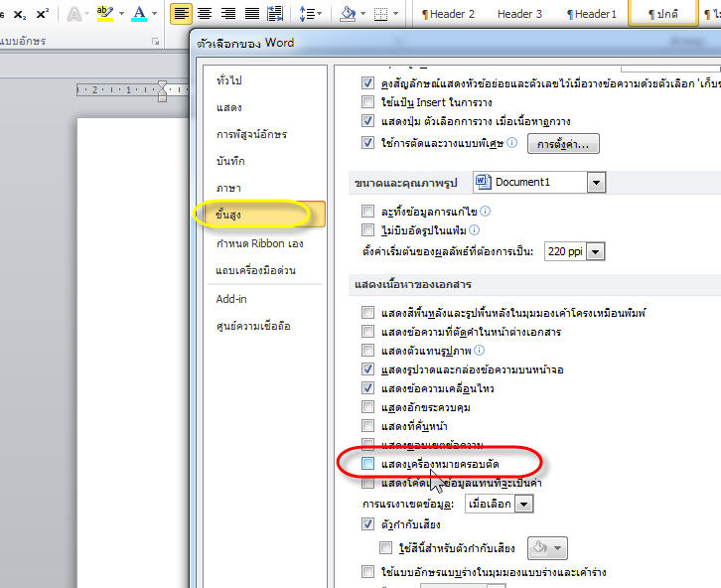This screenshot has width=721, height=588.
Task: Open Font dialog launcher
Action: pyautogui.click(x=155, y=42)
